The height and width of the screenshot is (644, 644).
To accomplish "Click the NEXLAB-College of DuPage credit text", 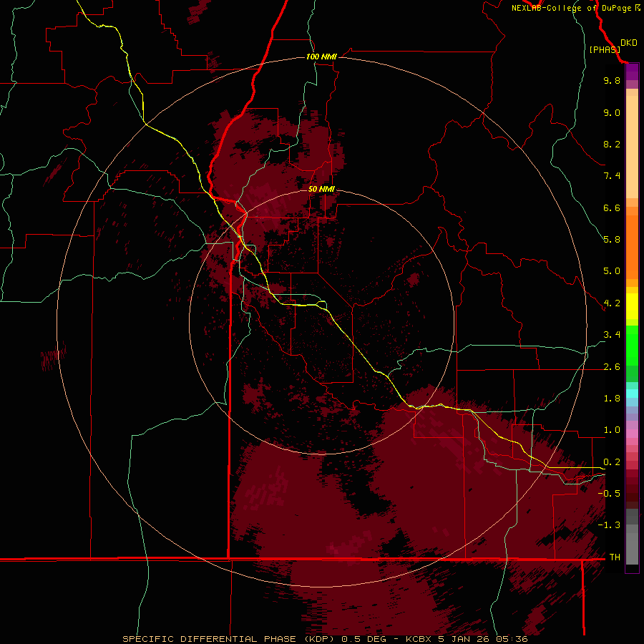I will point(571,8).
